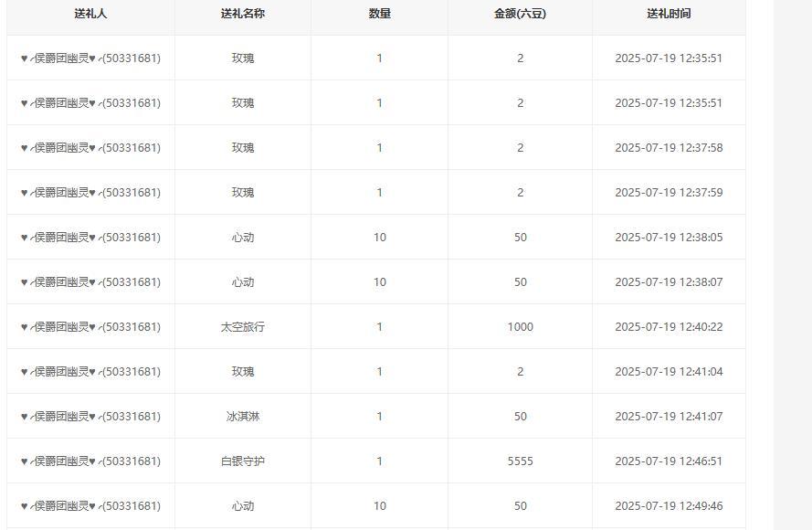Select timestamp 2025-07-19 12:38:05
This screenshot has width=812, height=530.
(669, 238)
